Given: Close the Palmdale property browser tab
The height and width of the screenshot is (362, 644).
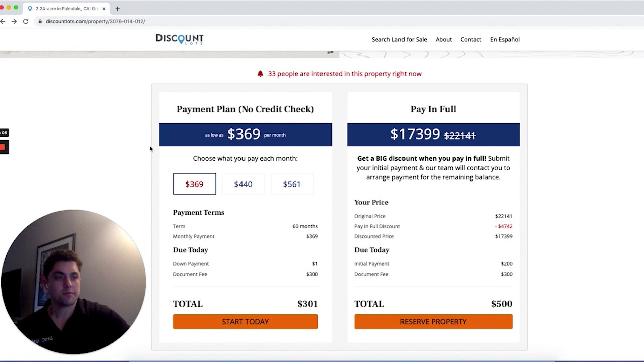Looking at the screenshot, I should pos(104,9).
